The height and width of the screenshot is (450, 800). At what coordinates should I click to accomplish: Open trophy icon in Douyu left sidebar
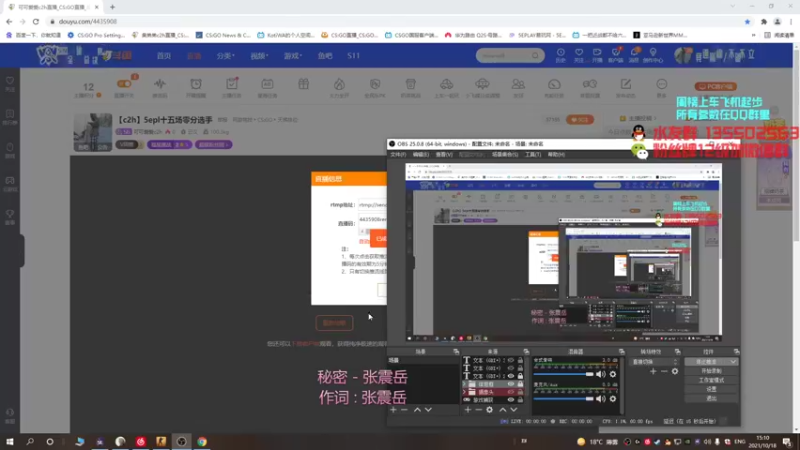click(10, 216)
